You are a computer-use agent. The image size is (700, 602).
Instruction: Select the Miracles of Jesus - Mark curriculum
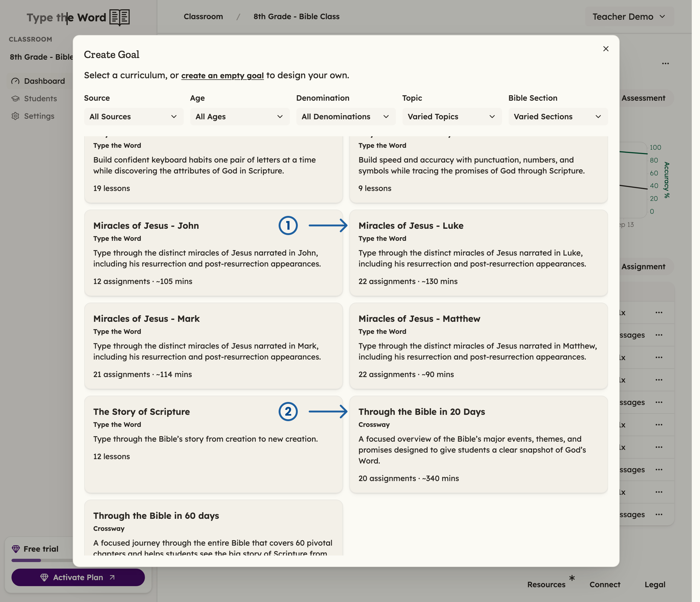214,346
